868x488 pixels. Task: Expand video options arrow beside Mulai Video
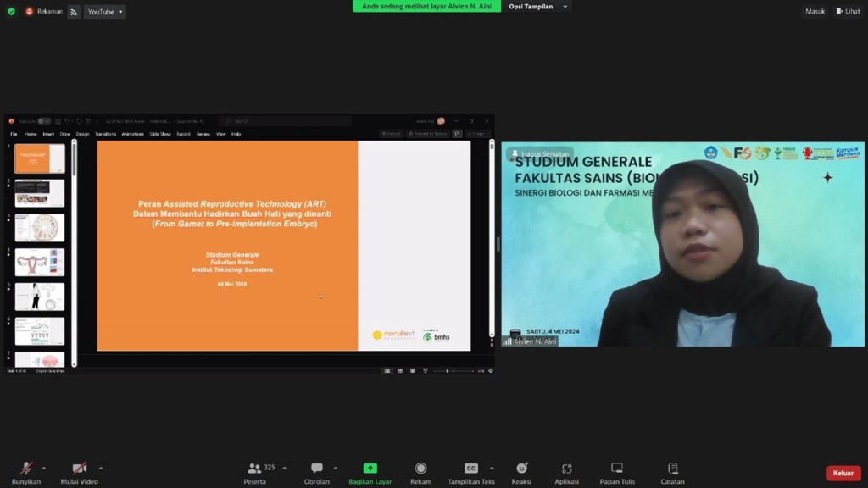point(101,469)
